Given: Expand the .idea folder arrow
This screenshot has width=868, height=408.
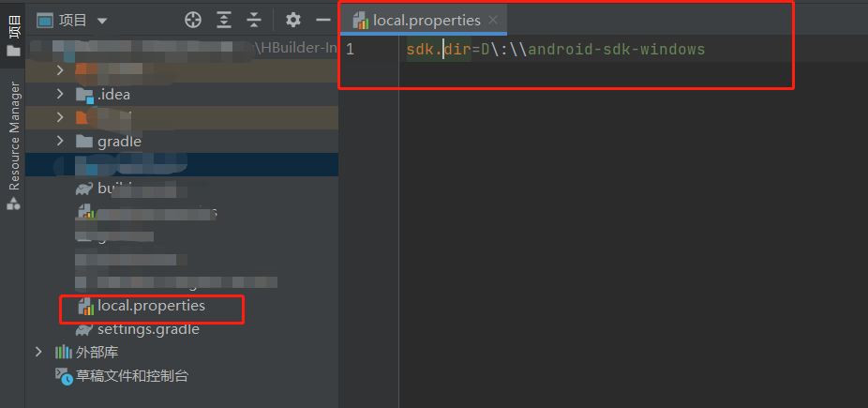Looking at the screenshot, I should pos(60,94).
